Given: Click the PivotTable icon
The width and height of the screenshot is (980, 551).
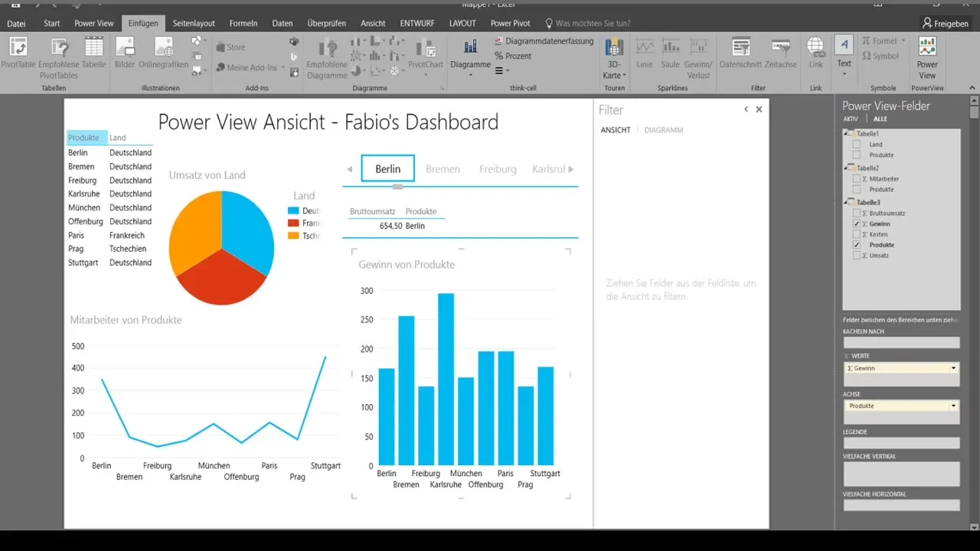Looking at the screenshot, I should coord(18,47).
